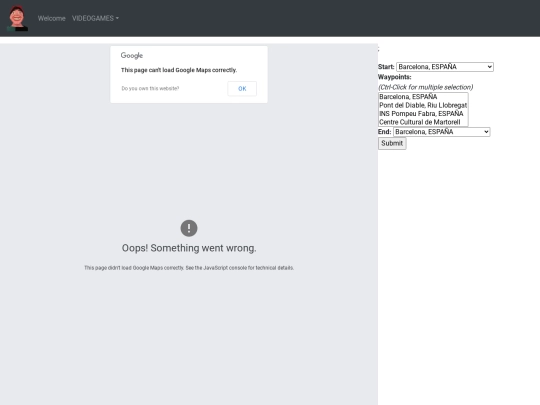Click the JavaScript console details message
540x405 pixels.
coord(189,268)
